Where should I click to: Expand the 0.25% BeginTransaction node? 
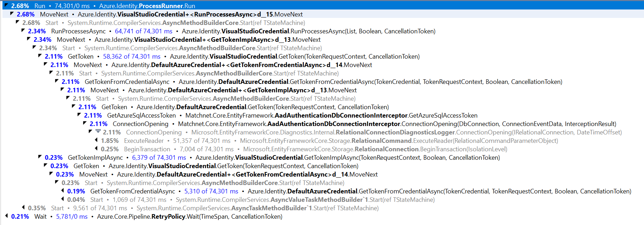[96, 149]
